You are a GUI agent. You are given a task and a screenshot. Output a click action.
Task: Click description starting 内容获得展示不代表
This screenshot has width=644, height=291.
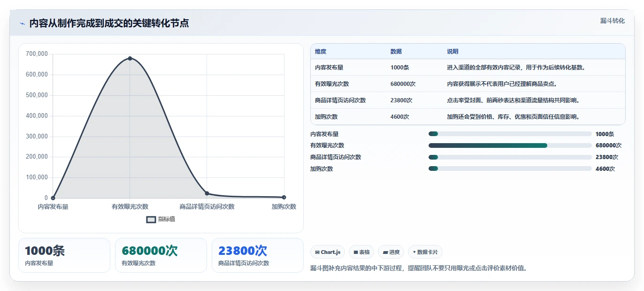click(x=502, y=84)
